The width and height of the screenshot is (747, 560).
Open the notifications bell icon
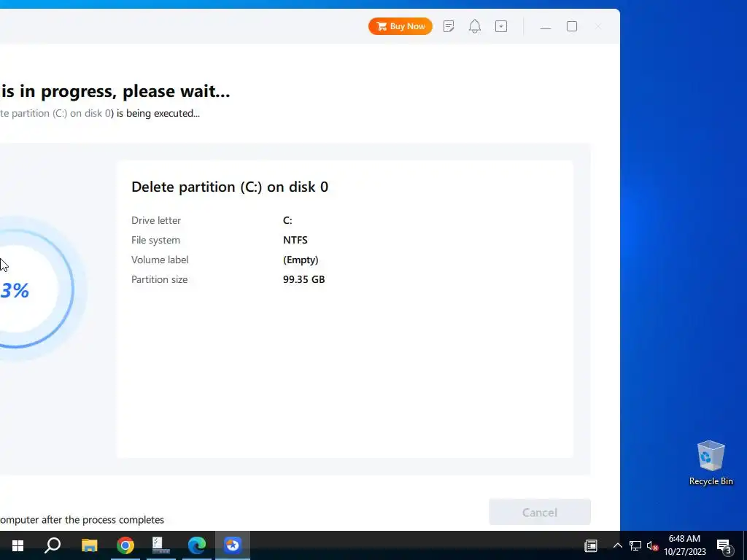(474, 26)
